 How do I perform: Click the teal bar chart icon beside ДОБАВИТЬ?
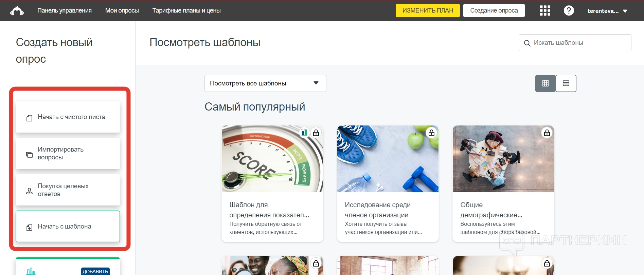[31, 271]
